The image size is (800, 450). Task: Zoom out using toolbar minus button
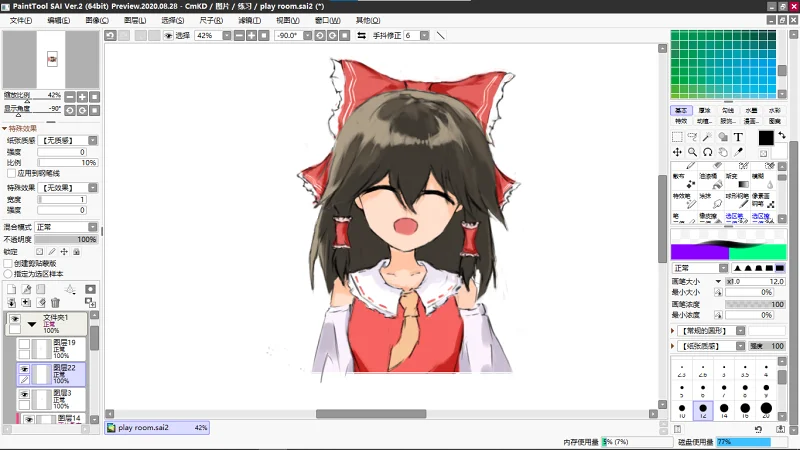click(239, 35)
